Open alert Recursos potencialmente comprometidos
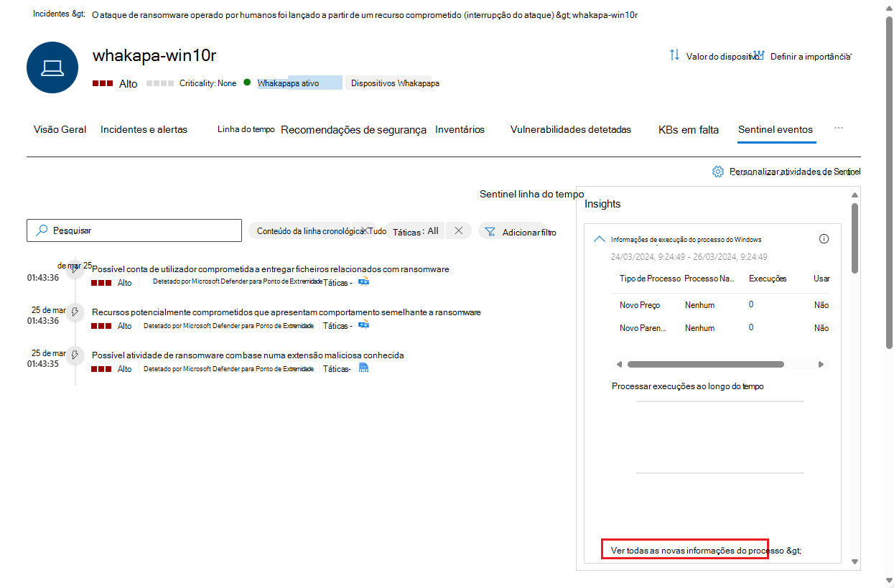 [287, 312]
